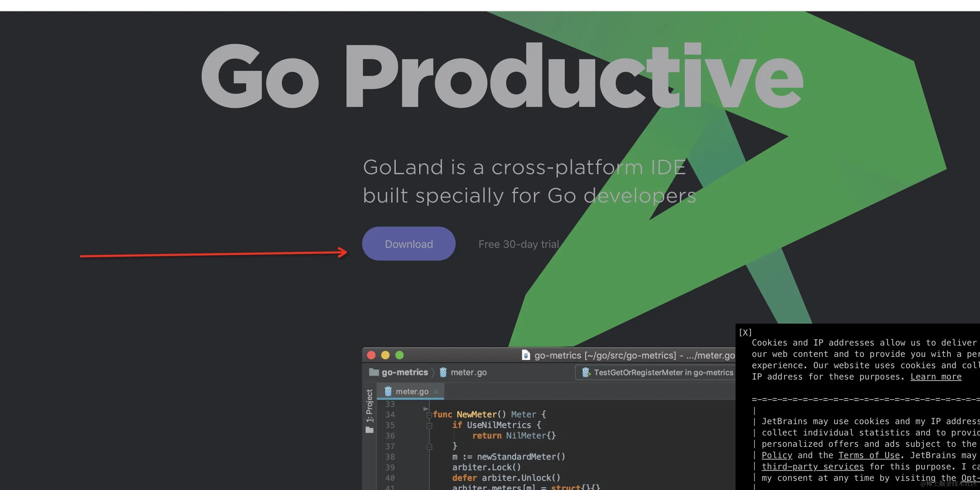Click the gutter arrow icon above line 34
Viewport: 980px width, 490px height.
[x=426, y=409]
